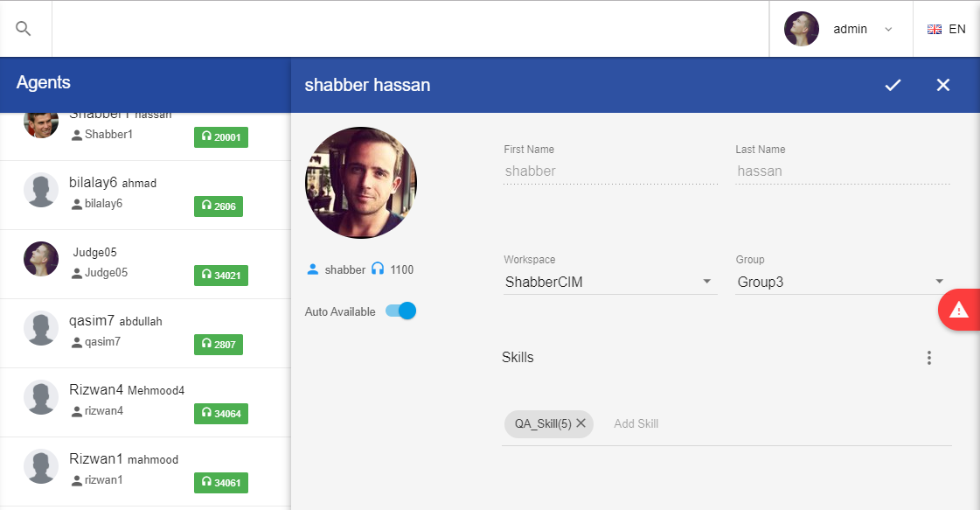
Task: Open the Workspace dropdown ShabberCIM
Action: click(x=609, y=282)
